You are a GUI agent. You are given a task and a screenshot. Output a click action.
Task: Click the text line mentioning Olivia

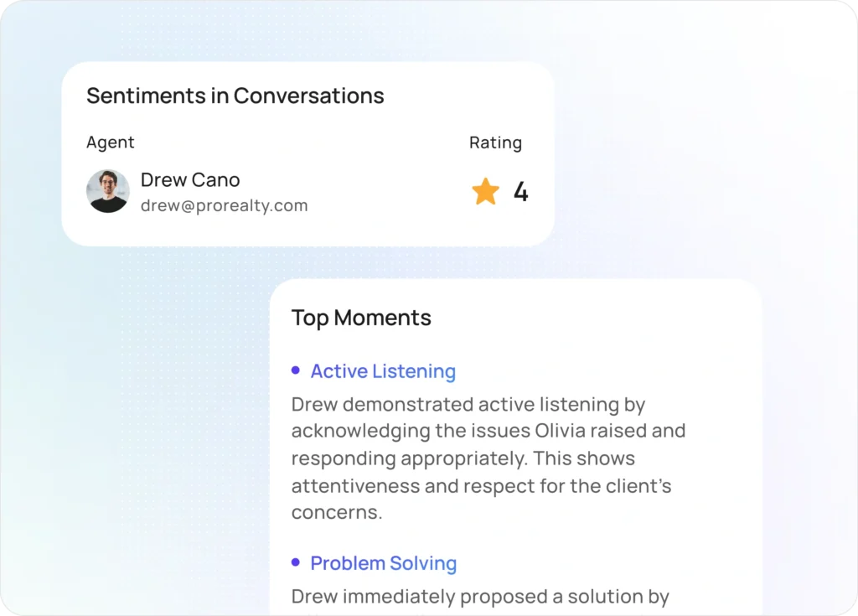pos(488,431)
